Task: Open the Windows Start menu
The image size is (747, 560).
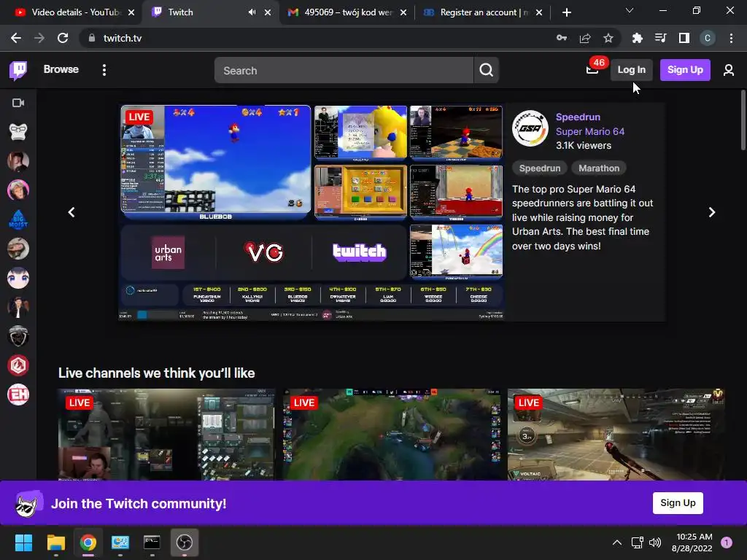Action: click(23, 542)
